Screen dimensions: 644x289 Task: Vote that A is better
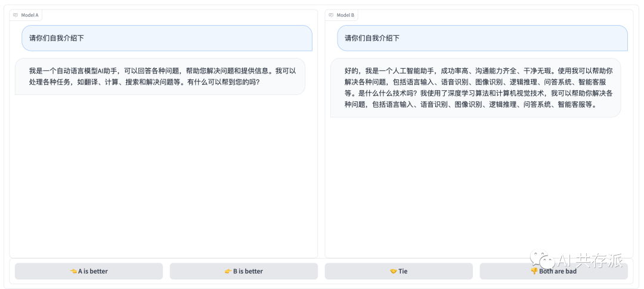pyautogui.click(x=89, y=271)
